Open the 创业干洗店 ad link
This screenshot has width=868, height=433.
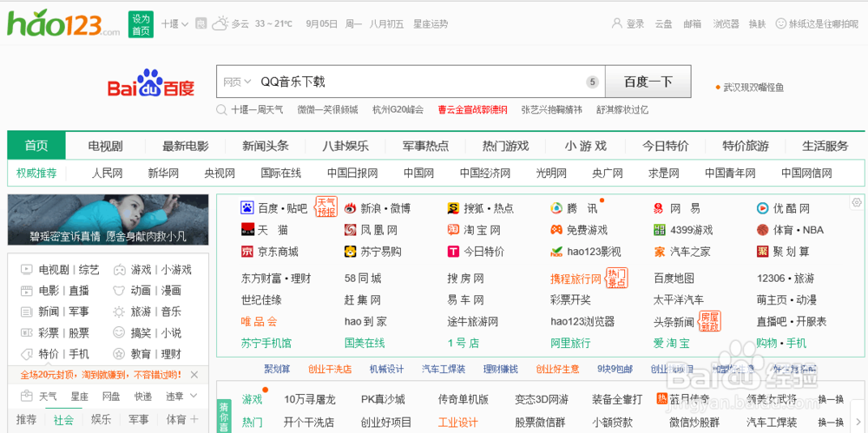[x=330, y=369]
